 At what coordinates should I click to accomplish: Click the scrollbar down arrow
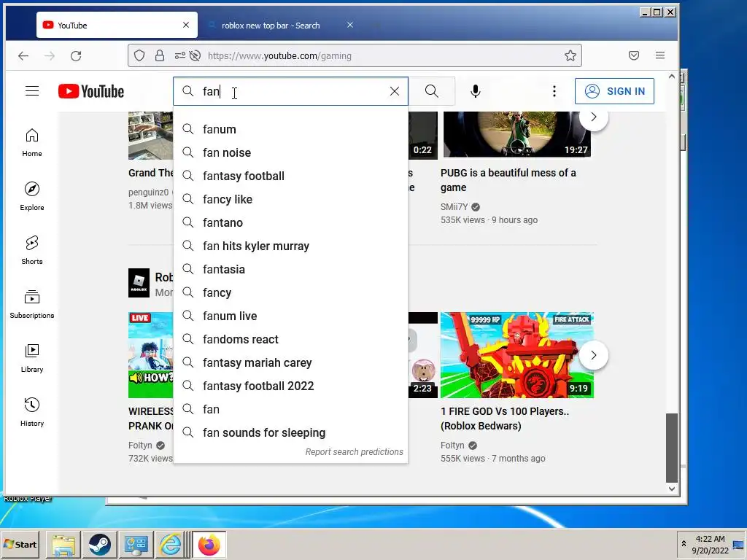tap(672, 489)
